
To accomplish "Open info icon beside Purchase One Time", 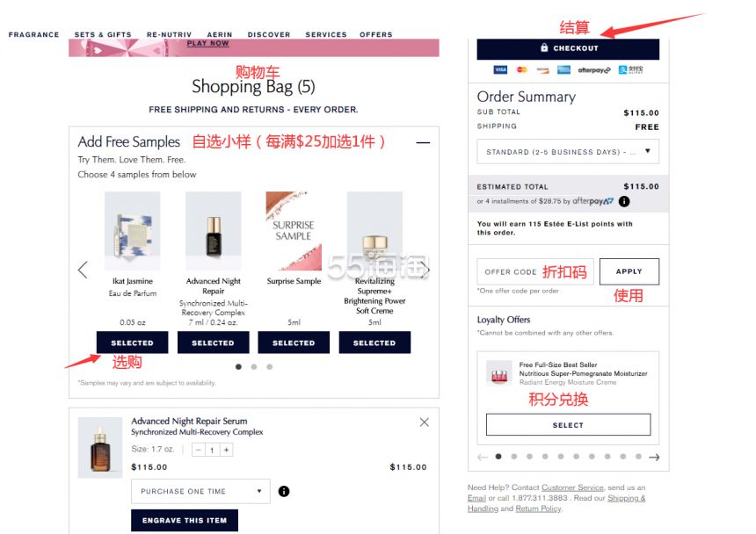I will point(284,491).
